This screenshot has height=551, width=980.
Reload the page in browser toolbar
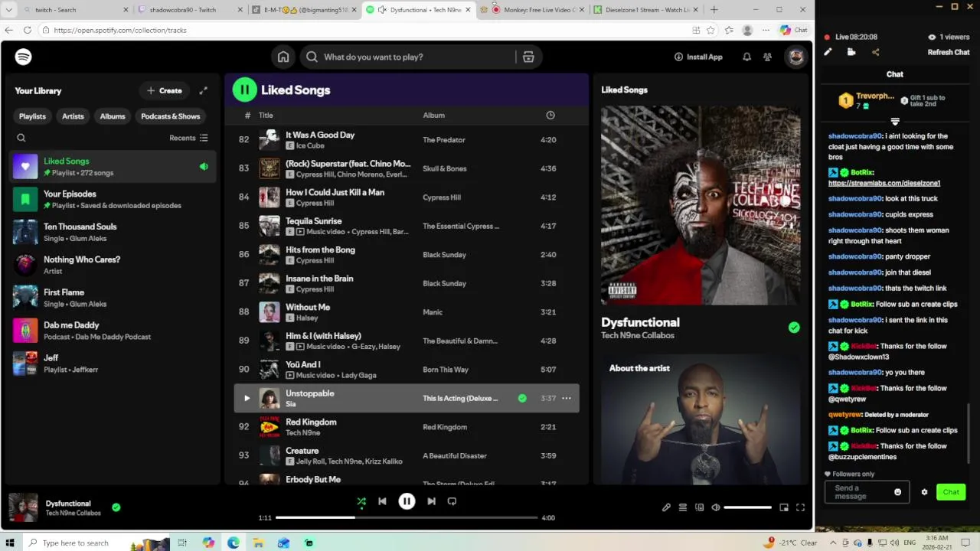pos(28,30)
